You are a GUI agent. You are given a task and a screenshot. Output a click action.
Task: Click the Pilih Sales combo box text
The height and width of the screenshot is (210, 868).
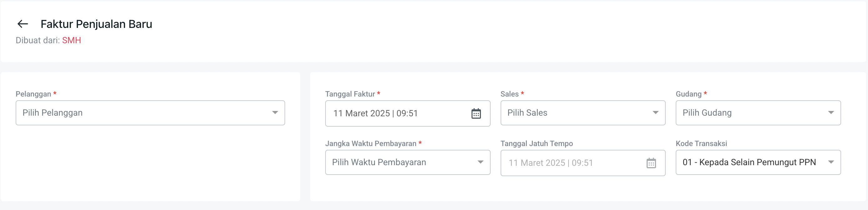[527, 113]
